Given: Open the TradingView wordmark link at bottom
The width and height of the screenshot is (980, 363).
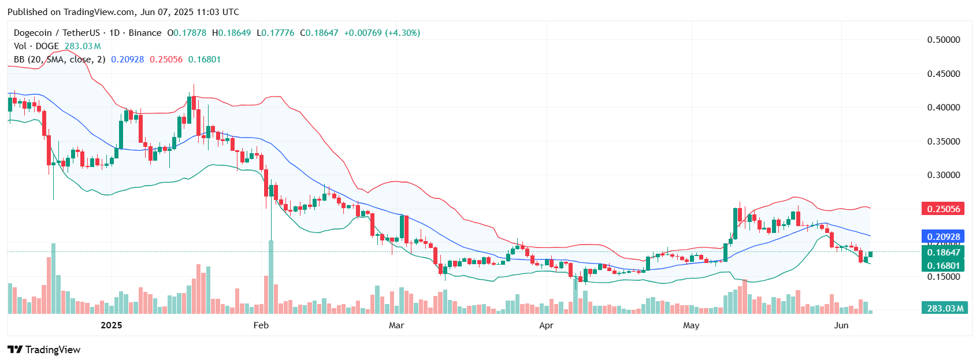Looking at the screenshot, I should (x=53, y=350).
